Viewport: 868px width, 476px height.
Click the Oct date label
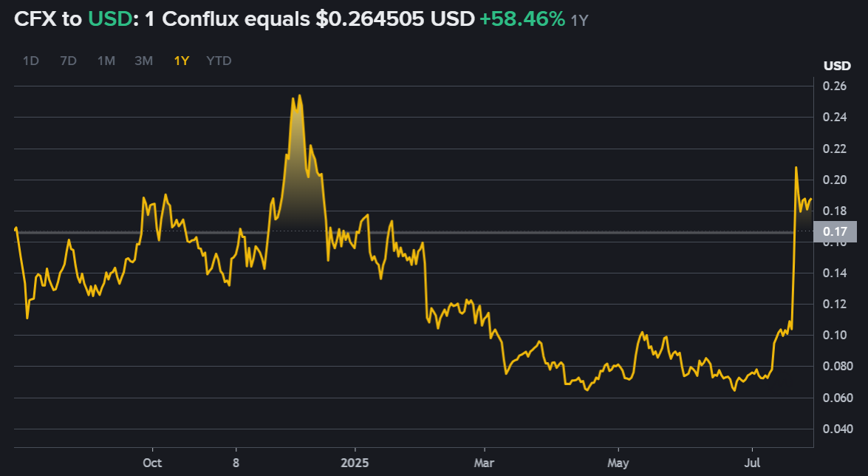pos(152,463)
